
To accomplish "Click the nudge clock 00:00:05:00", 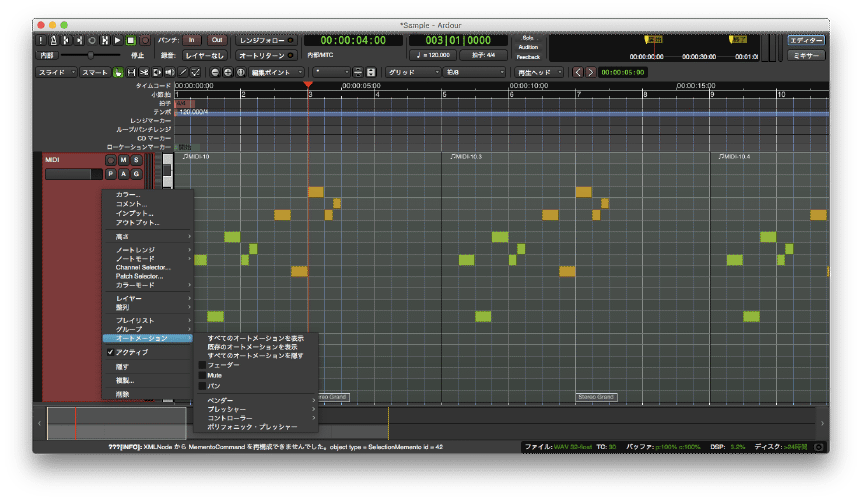I will [x=623, y=73].
